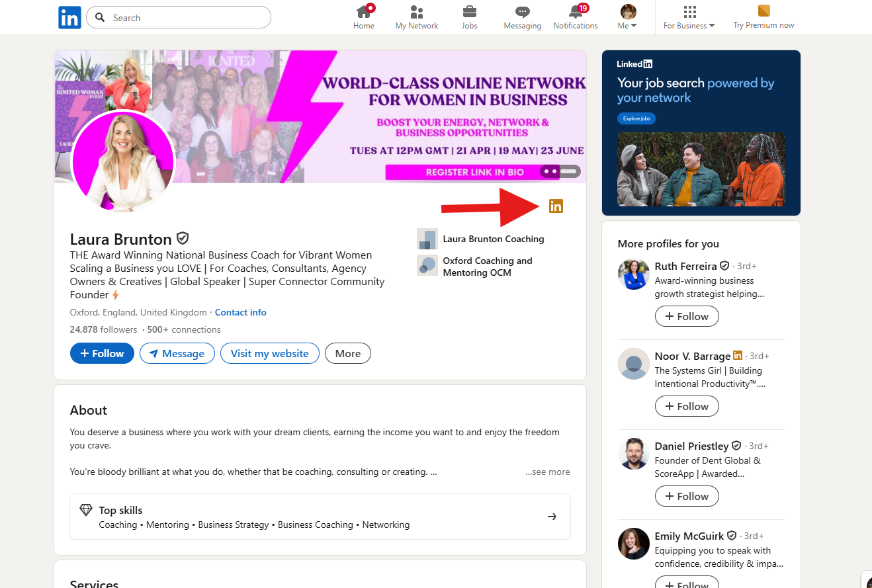This screenshot has width=872, height=588.
Task: Open the Home feed icon
Action: [363, 12]
